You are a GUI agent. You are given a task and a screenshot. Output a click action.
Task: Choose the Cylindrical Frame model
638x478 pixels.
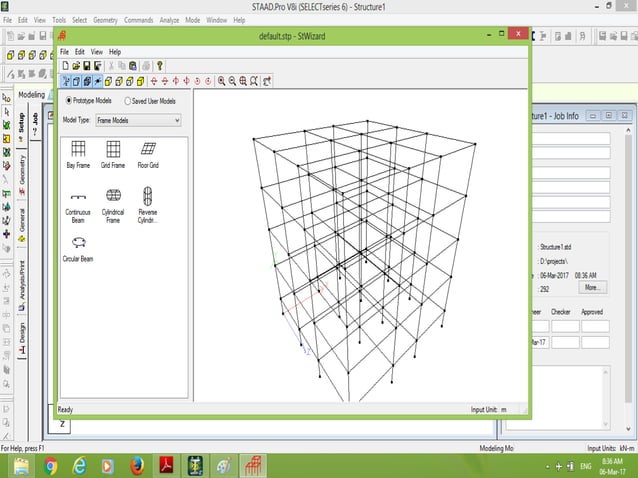pos(112,196)
